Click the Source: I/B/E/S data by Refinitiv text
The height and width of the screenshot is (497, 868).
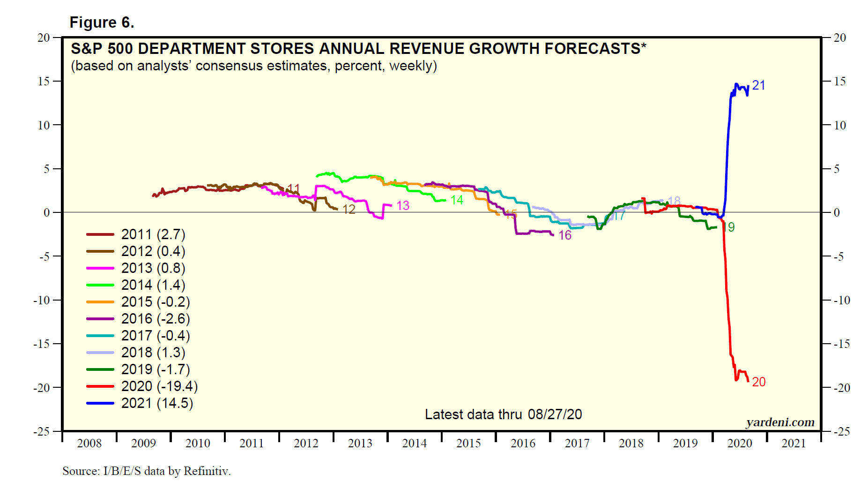147,471
